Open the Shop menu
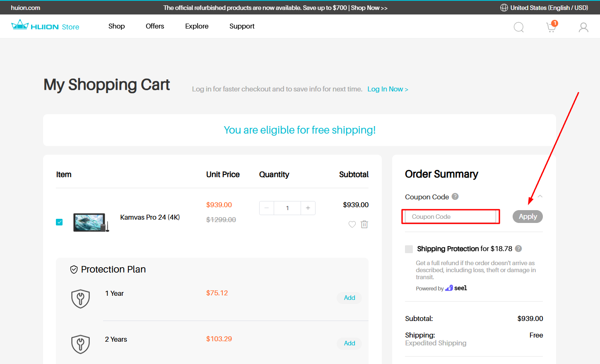Viewport: 600px width, 364px height. 117,26
